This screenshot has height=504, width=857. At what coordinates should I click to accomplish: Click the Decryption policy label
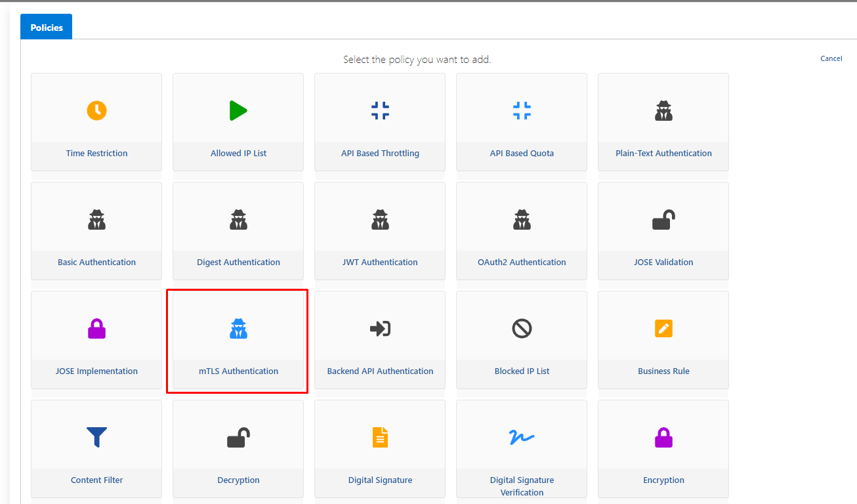pos(238,480)
